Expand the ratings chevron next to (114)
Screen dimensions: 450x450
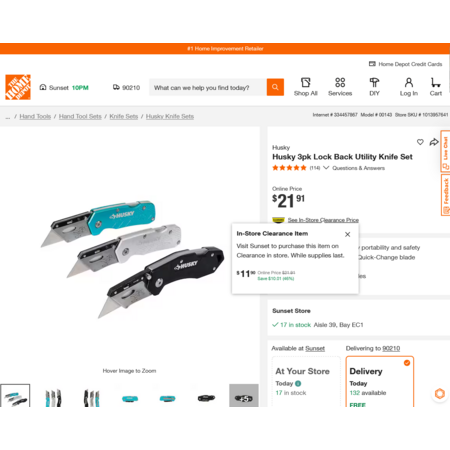coord(326,168)
